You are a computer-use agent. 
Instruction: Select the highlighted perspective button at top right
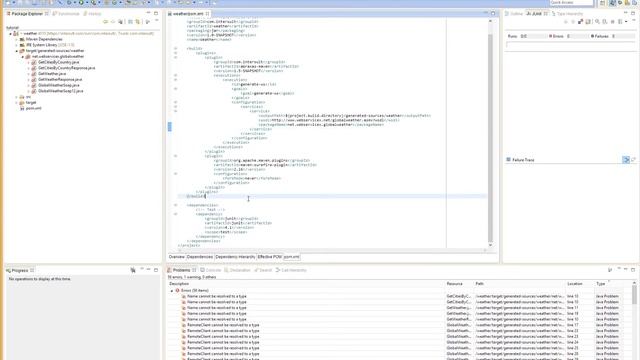pyautogui.click(x=612, y=3)
